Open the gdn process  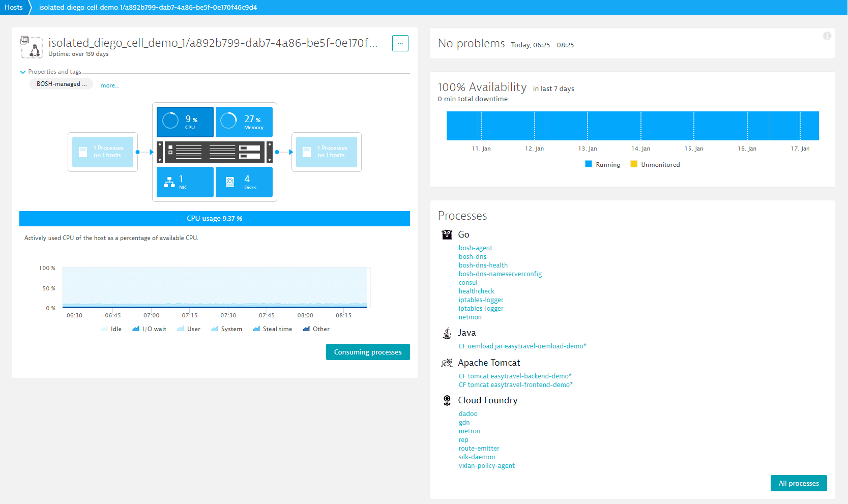pos(464,423)
